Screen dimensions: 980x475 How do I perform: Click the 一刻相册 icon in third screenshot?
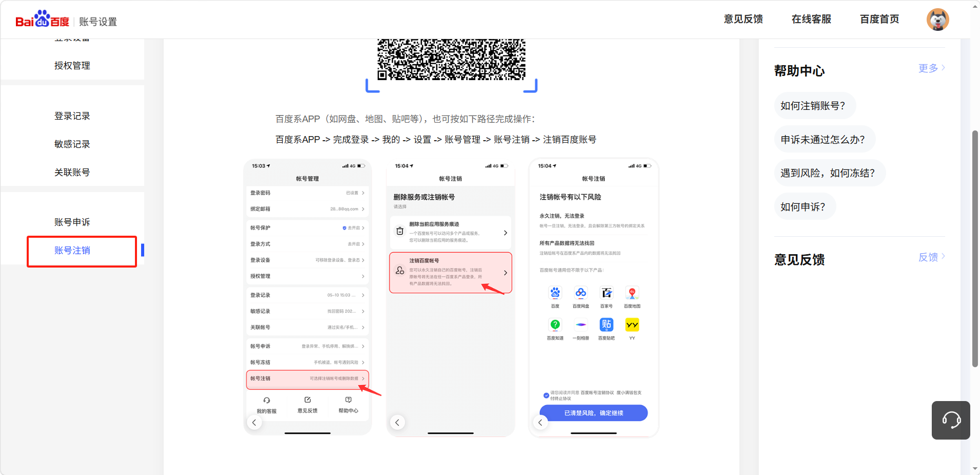coord(581,325)
